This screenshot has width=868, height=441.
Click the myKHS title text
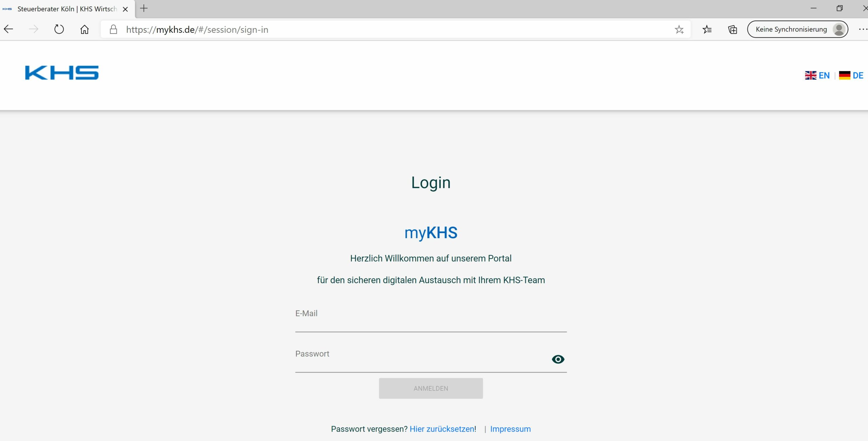pos(431,233)
